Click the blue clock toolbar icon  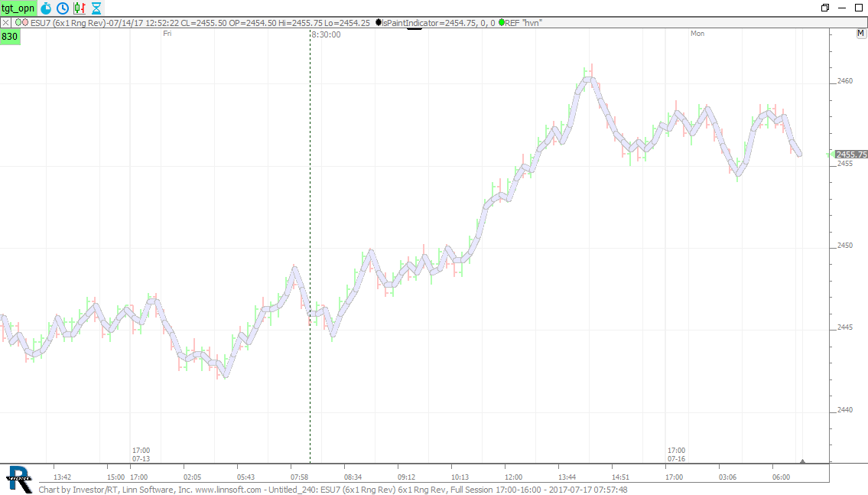coord(63,8)
